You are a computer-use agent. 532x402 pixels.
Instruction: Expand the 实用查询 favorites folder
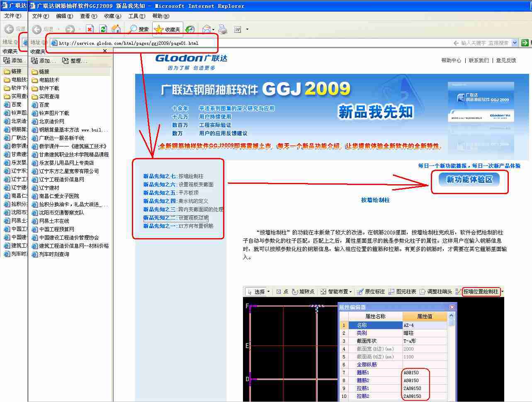[x=45, y=96]
